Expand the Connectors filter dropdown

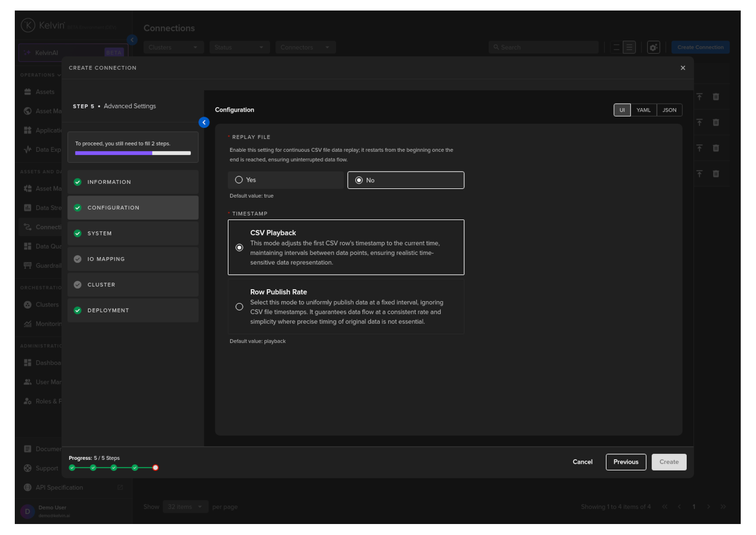coord(305,47)
